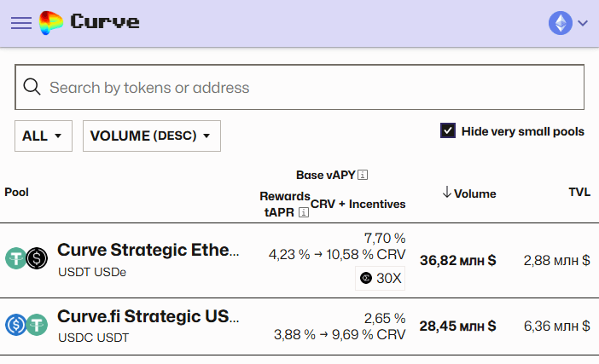Click the Base vAPY info icon
This screenshot has height=364, width=599.
tap(363, 175)
